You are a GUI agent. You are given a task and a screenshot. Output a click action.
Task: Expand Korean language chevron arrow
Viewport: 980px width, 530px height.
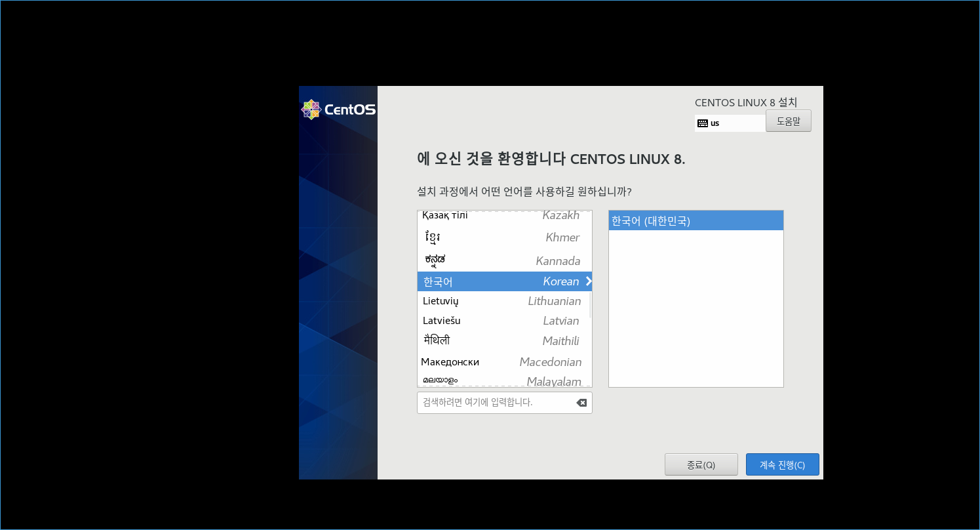click(x=588, y=281)
